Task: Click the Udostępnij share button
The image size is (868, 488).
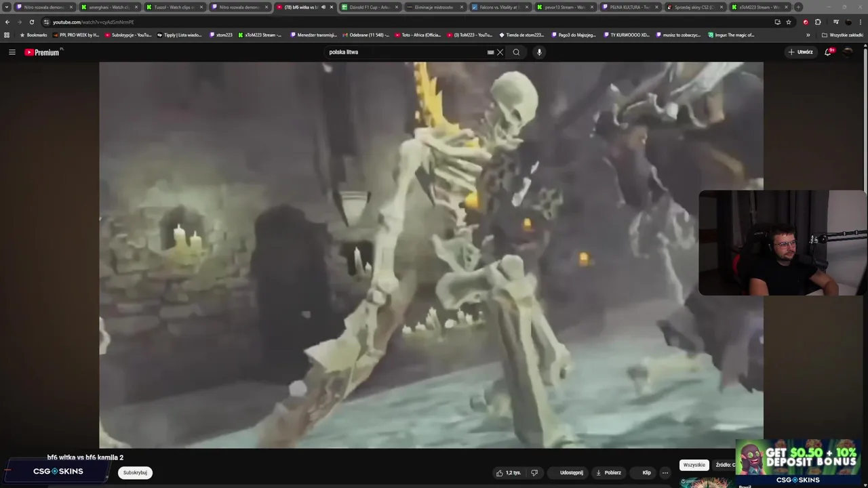Action: (x=567, y=472)
